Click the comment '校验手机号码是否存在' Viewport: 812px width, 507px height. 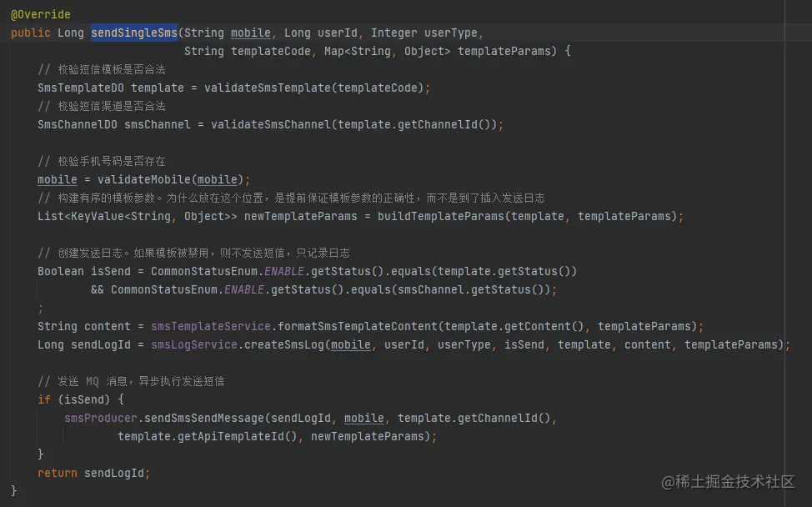pos(102,161)
